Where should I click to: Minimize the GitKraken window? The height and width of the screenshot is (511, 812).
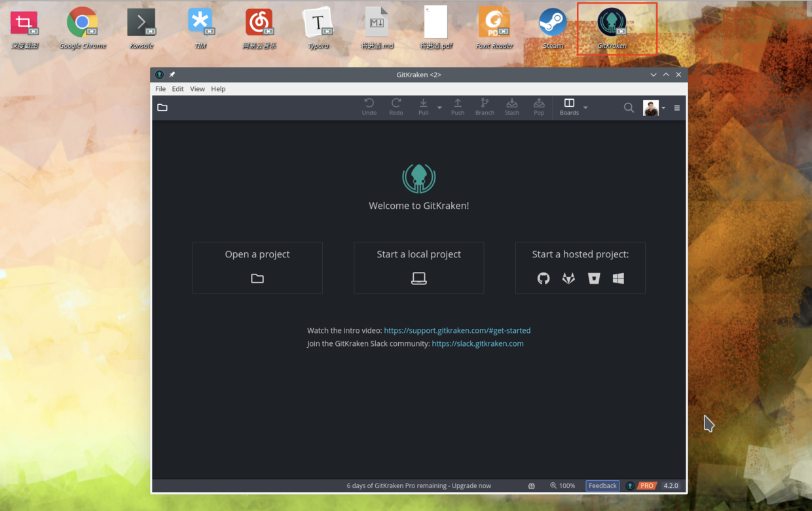(654, 75)
